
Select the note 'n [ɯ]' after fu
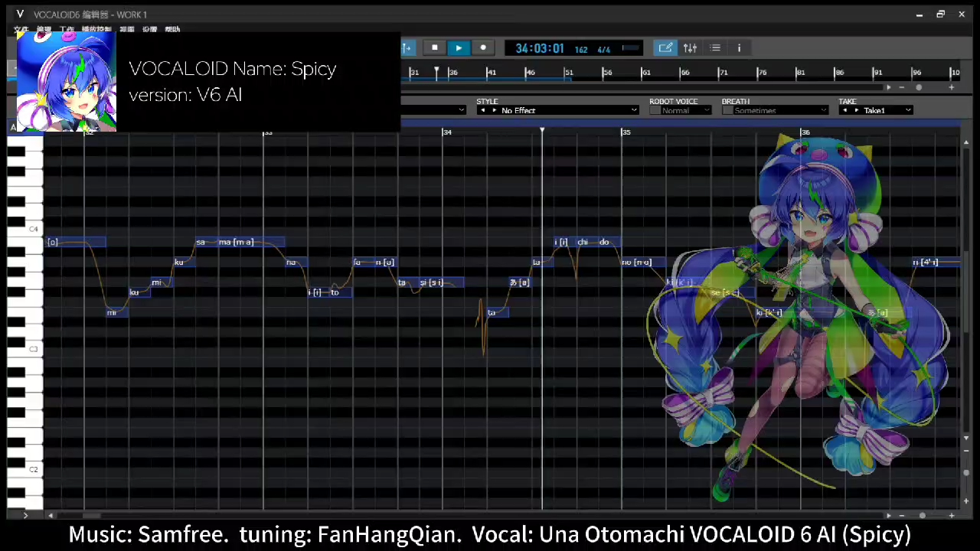[x=385, y=262]
